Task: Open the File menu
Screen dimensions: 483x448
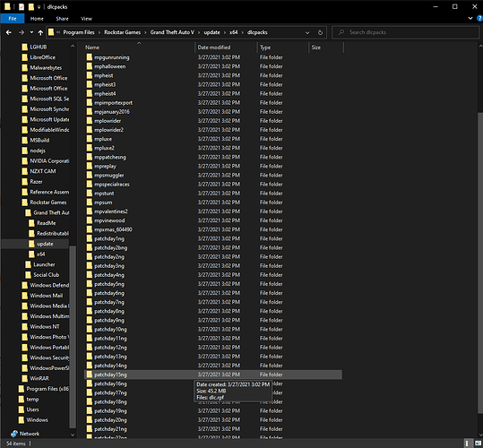Action: (13, 19)
